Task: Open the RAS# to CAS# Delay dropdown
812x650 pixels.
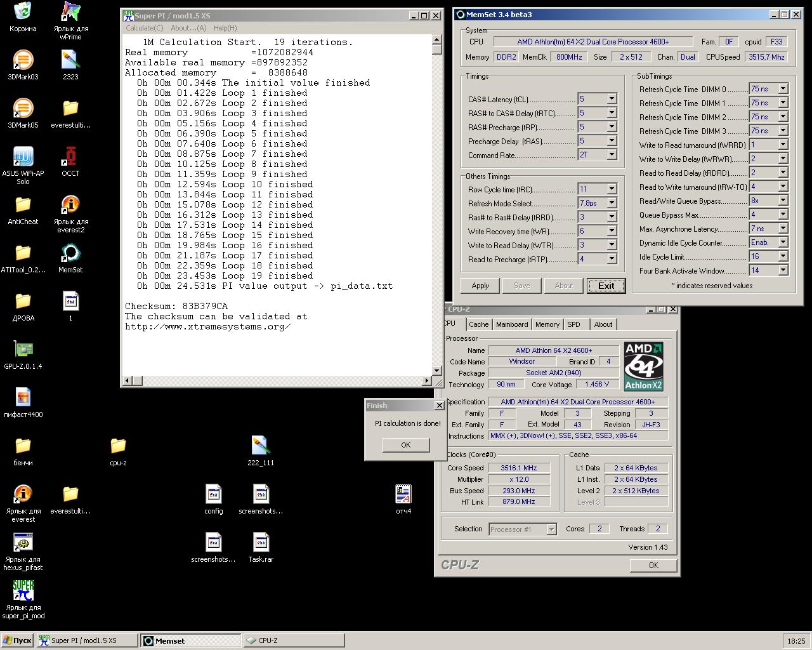Action: (612, 113)
